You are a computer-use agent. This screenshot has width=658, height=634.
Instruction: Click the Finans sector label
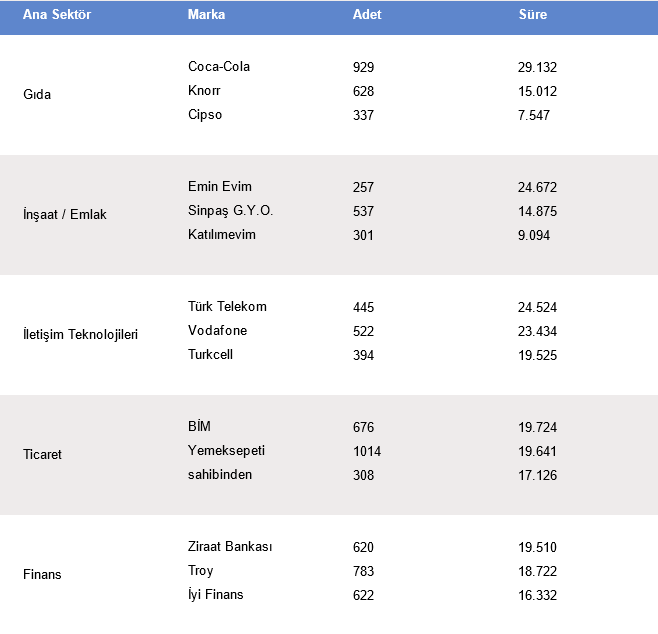click(42, 575)
